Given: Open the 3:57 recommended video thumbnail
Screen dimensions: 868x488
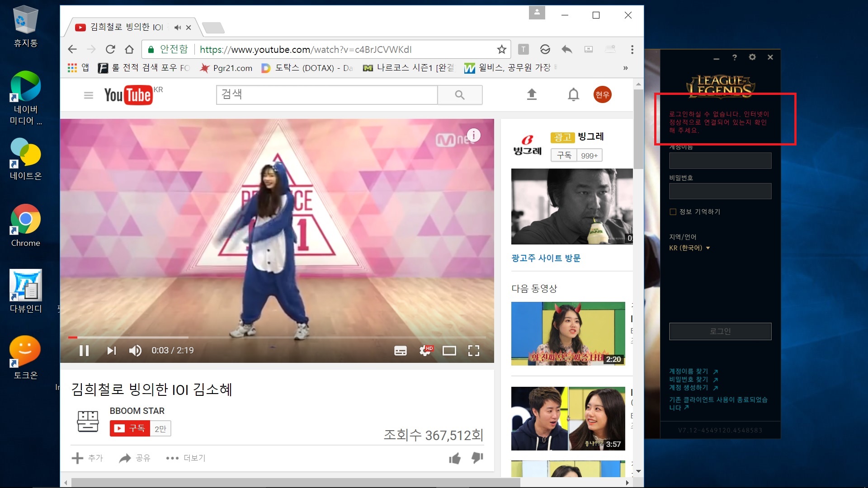Looking at the screenshot, I should click(568, 418).
